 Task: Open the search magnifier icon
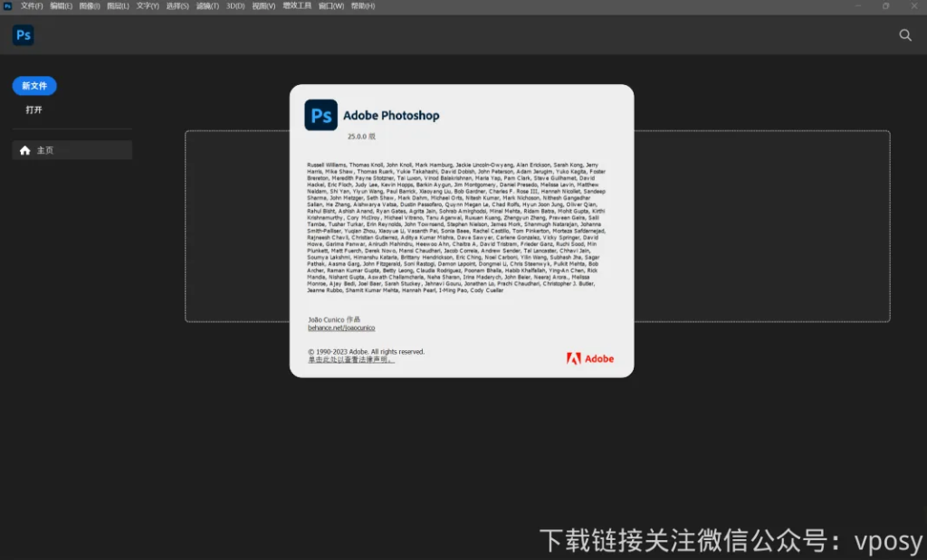tap(905, 35)
